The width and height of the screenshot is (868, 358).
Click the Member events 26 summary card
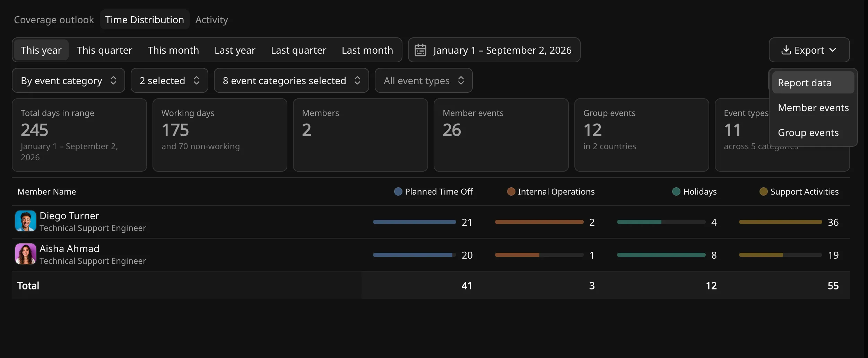(x=501, y=135)
